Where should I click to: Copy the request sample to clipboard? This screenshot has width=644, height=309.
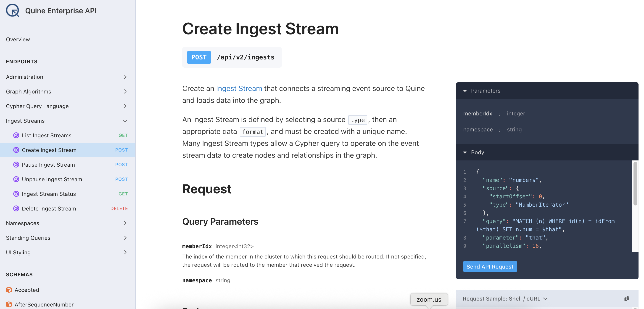(626, 298)
